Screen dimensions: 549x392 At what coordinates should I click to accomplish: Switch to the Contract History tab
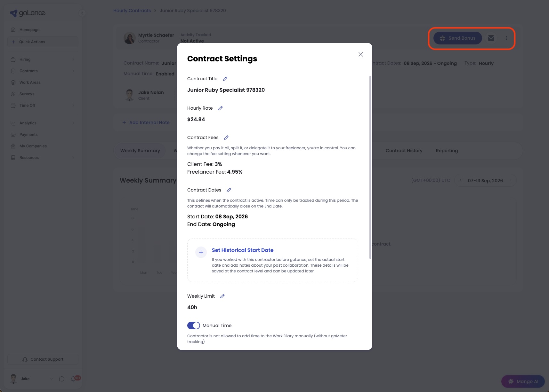tap(404, 151)
